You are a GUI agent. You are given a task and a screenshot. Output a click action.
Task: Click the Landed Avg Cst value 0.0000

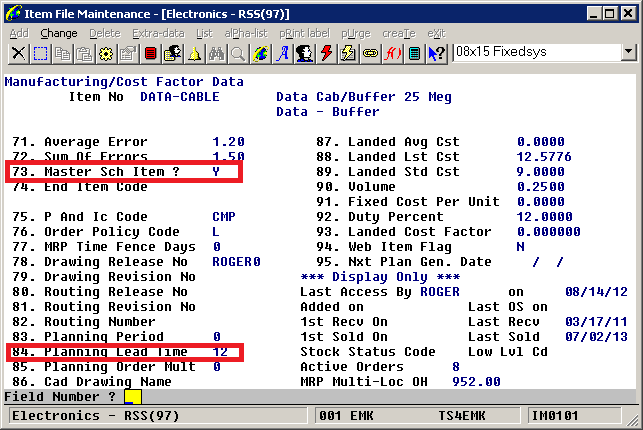[x=540, y=142]
